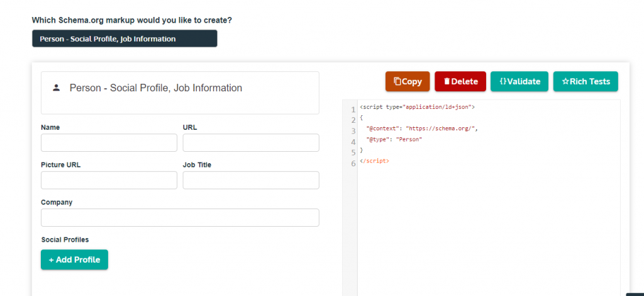Click the person icon in form header
The height and width of the screenshot is (296, 644).
[57, 88]
